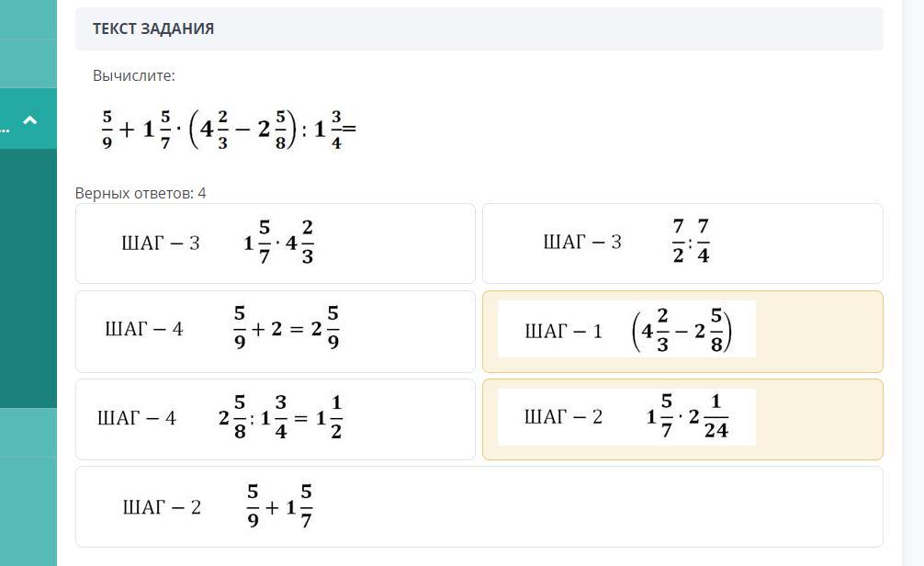Screen dimensions: 924x566
Task: Click the dark expanded sidebar panel
Action: tap(28, 277)
